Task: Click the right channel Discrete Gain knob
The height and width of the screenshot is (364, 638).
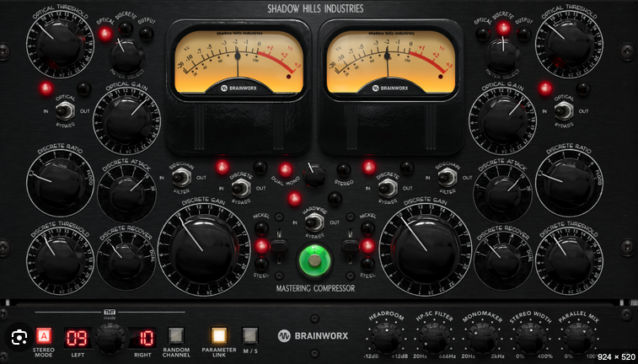Action: coord(426,249)
